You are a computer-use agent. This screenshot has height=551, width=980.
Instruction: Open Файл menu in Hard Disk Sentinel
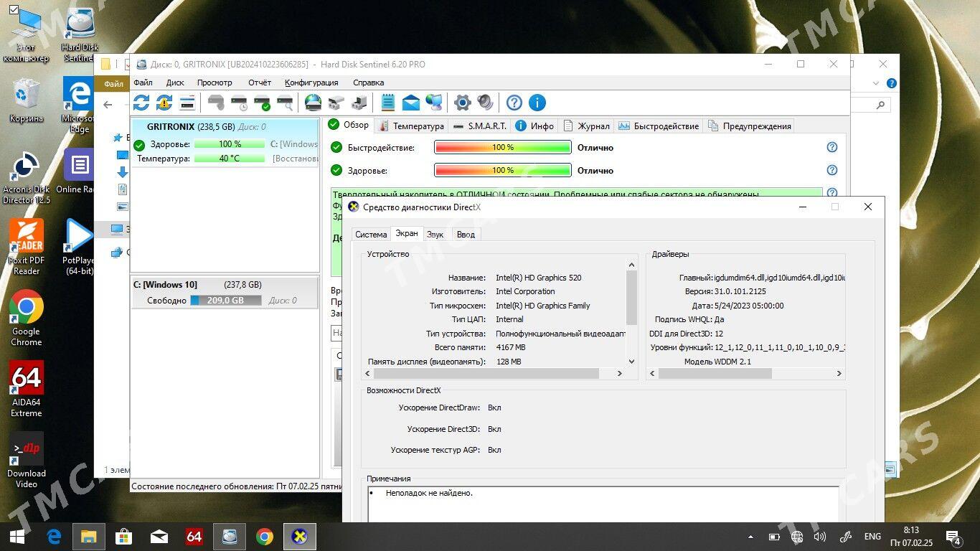coord(143,83)
